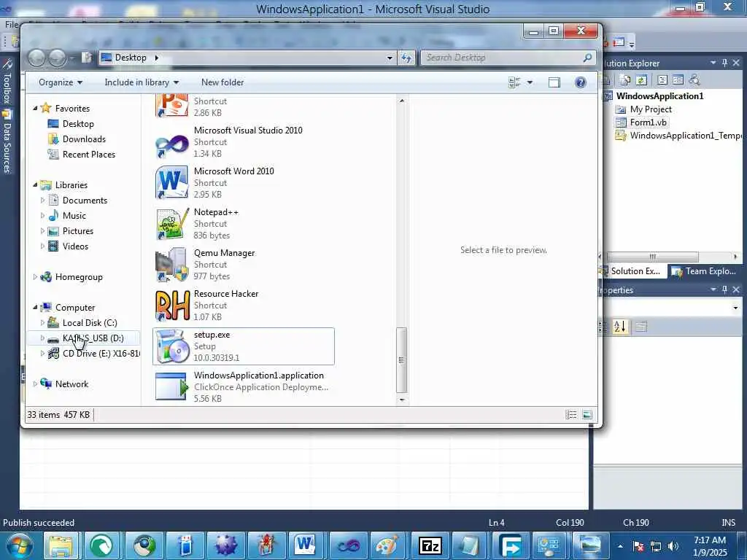
Task: Open 7-Zip from the taskbar
Action: coord(430,545)
